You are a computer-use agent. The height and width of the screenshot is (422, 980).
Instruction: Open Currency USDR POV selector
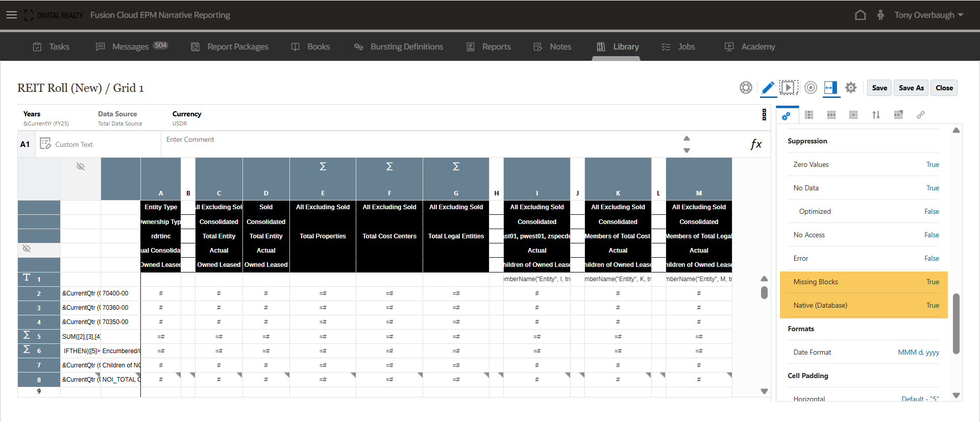(187, 118)
